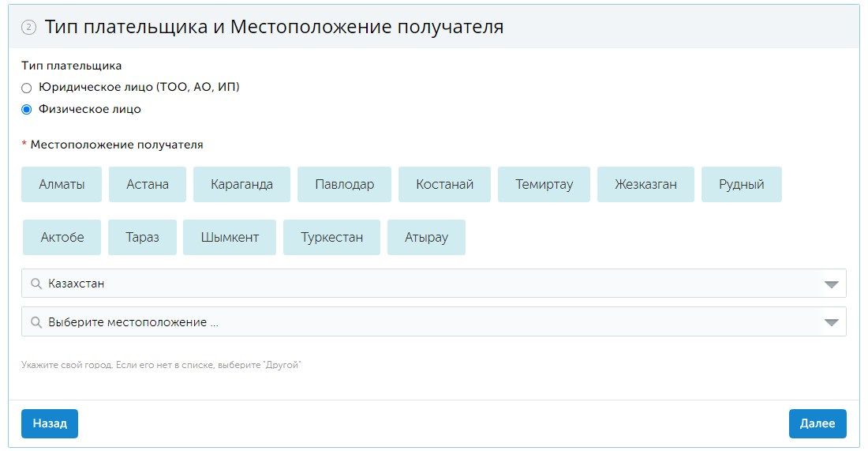Select the Темиртау city button
Screen dimensions: 868x451
544,184
